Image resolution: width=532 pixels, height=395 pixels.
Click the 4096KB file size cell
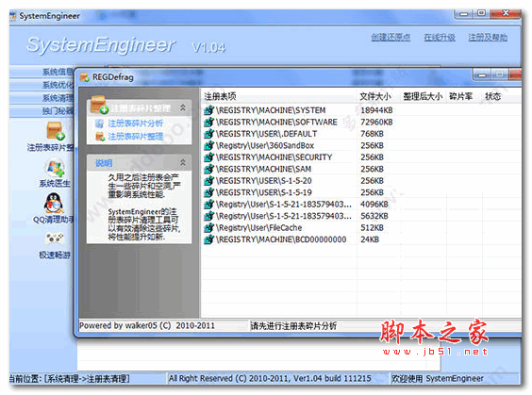point(374,205)
